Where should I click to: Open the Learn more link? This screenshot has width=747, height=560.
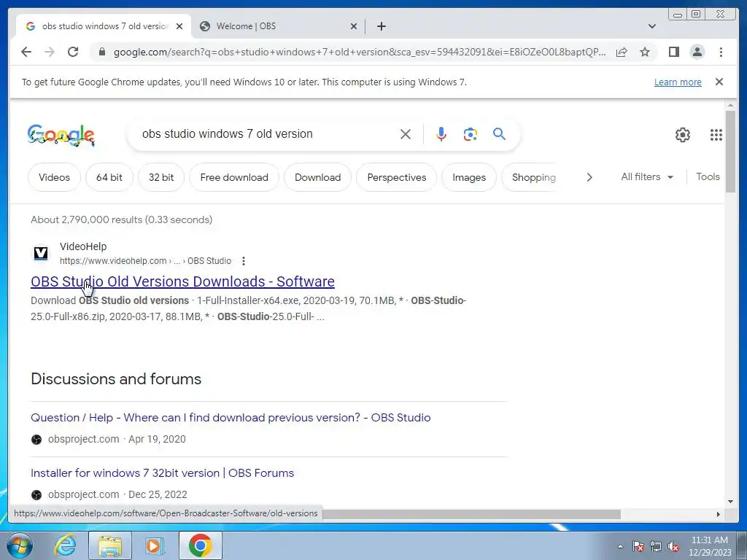click(678, 82)
